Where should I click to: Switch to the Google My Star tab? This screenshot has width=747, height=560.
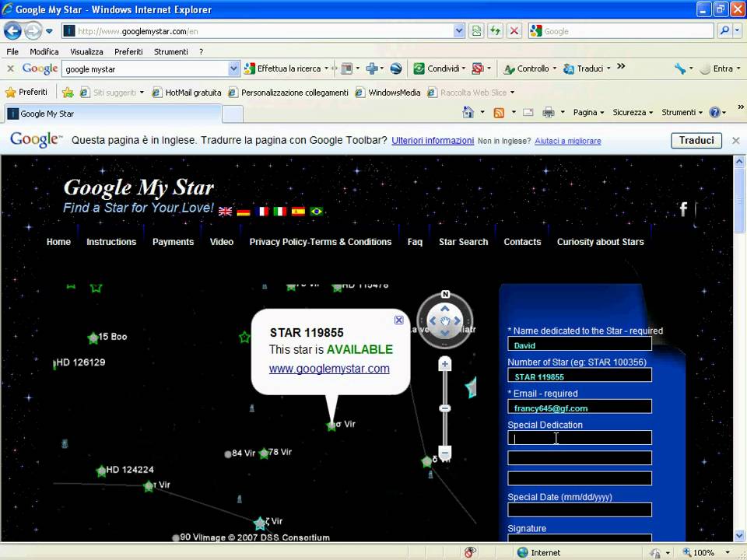pos(113,114)
